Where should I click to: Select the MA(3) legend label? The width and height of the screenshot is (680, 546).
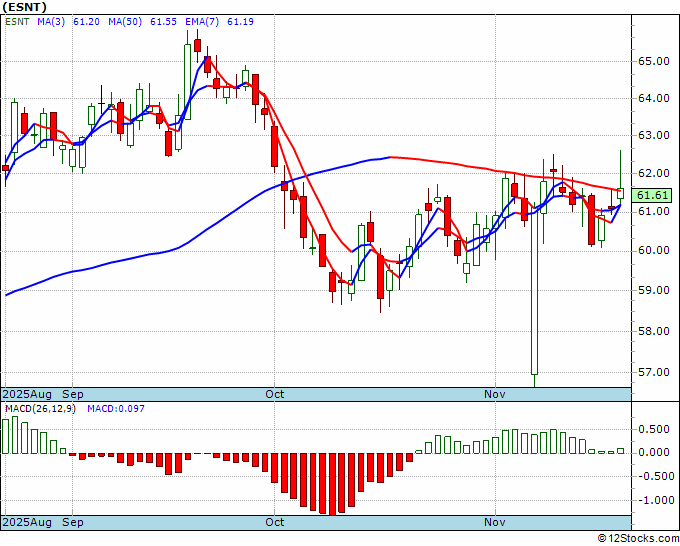(x=51, y=22)
